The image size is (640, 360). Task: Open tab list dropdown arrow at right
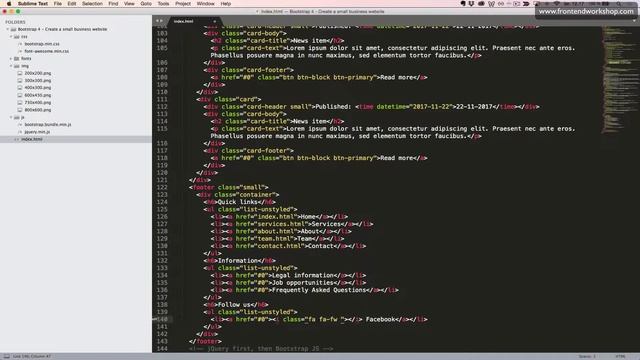coord(634,21)
